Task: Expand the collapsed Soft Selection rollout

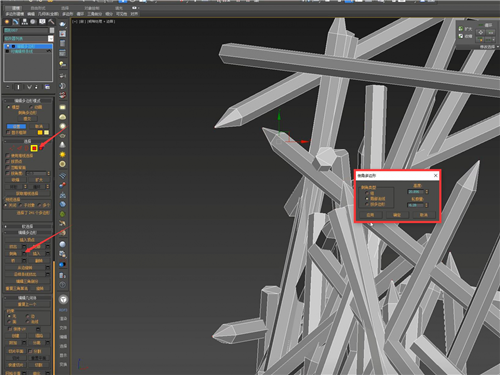Action: coord(28,226)
